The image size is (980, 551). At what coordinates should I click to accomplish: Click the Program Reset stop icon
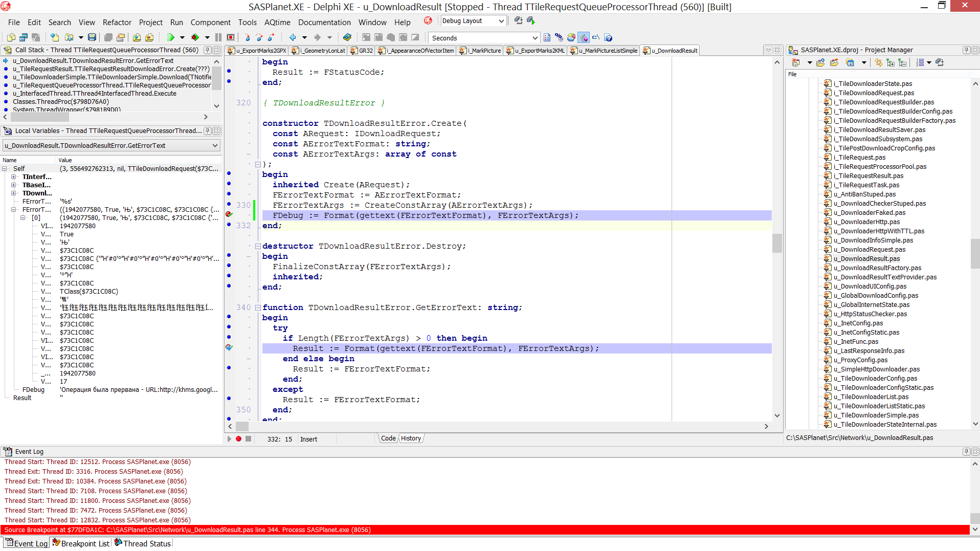[231, 37]
